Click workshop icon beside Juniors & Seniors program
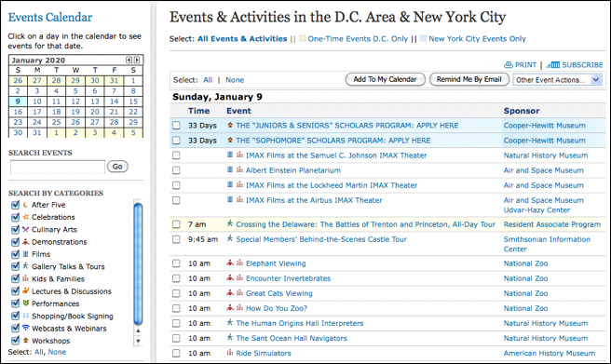 point(230,126)
